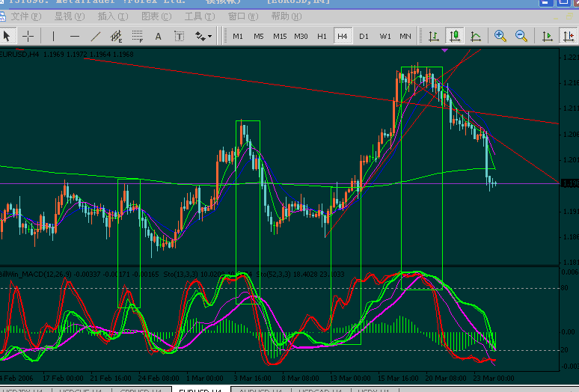Screen dimensions: 579x392
Task: Activate the Crosshair tool
Action: click(28, 36)
